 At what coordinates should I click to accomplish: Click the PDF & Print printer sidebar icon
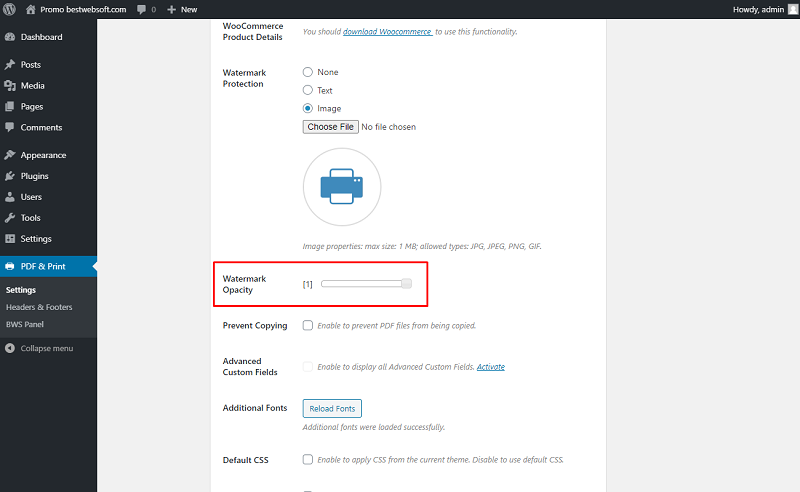tap(10, 266)
